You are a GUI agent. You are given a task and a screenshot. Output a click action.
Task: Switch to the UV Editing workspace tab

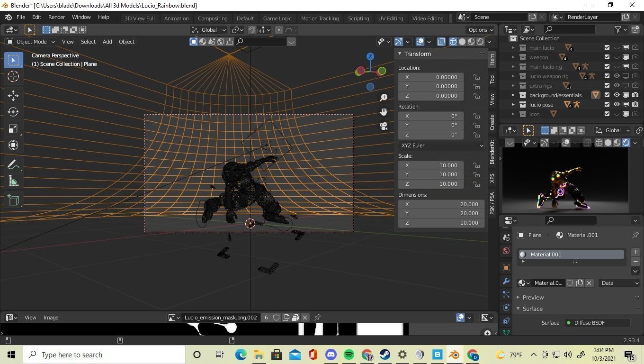[391, 18]
